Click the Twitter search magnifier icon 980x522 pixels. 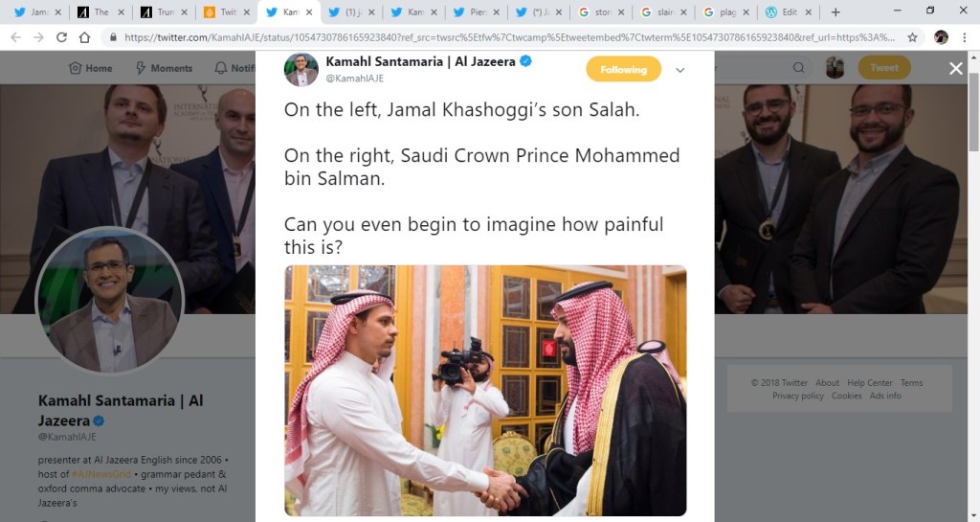(x=798, y=68)
